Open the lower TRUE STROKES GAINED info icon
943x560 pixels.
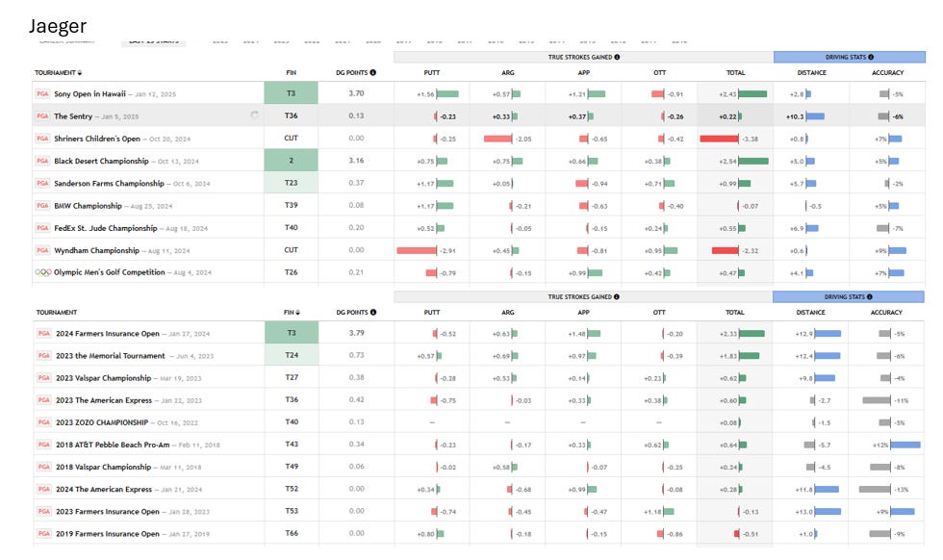click(617, 296)
